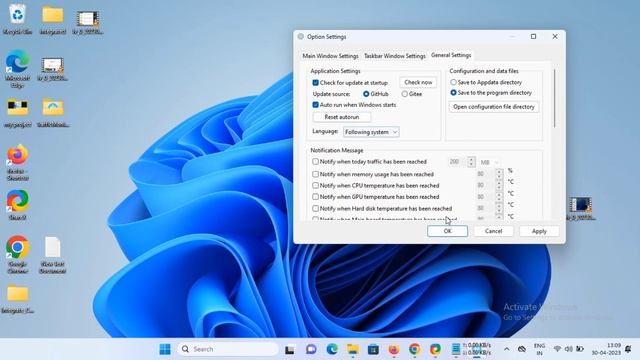Click the CPU temperature value spinner

(x=499, y=186)
